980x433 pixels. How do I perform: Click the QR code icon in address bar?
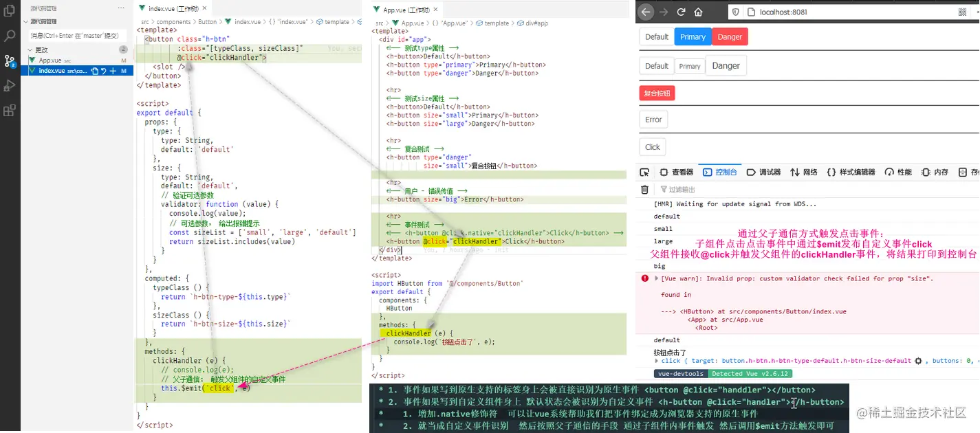[962, 12]
